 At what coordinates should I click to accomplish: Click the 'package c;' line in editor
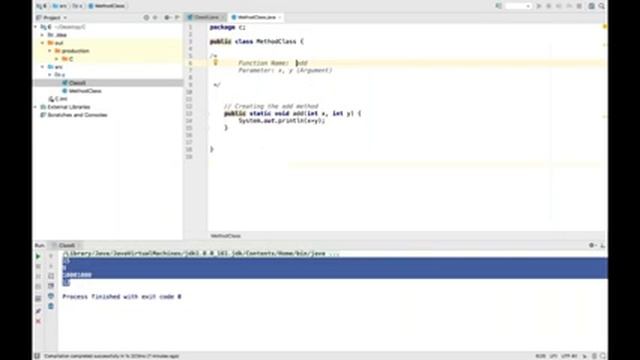228,27
